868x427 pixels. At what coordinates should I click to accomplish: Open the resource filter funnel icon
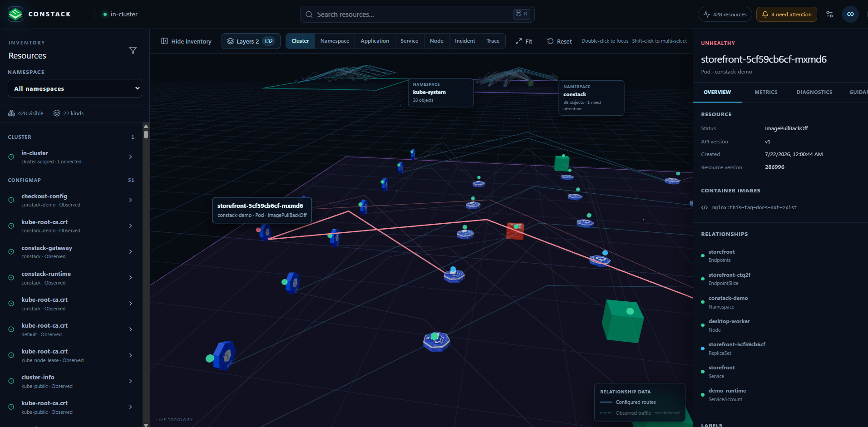click(133, 50)
